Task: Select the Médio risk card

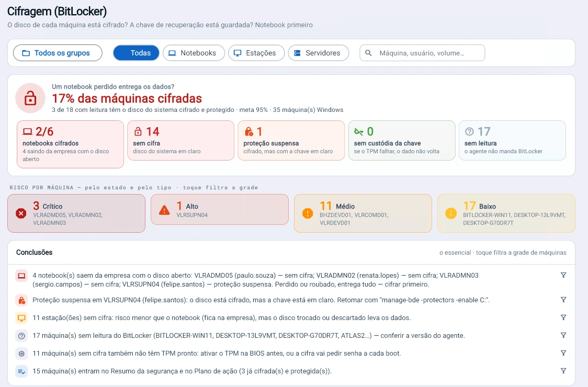Action: [363, 213]
